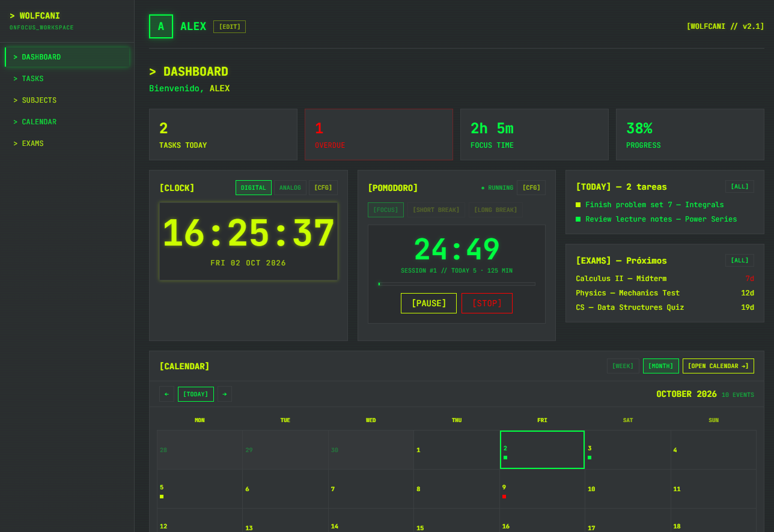Viewport: 774px width, 532px height.
Task: Go to previous calendar month arrow
Action: point(166,394)
